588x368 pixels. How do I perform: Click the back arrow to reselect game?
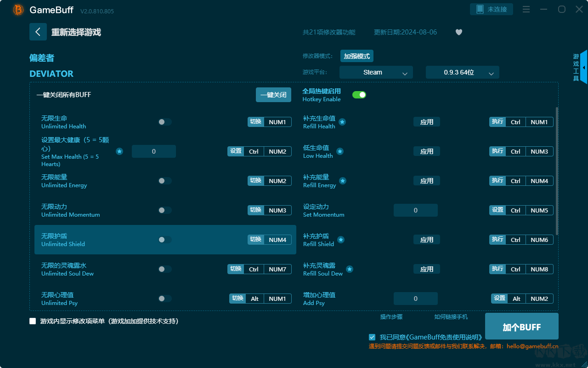tap(38, 32)
